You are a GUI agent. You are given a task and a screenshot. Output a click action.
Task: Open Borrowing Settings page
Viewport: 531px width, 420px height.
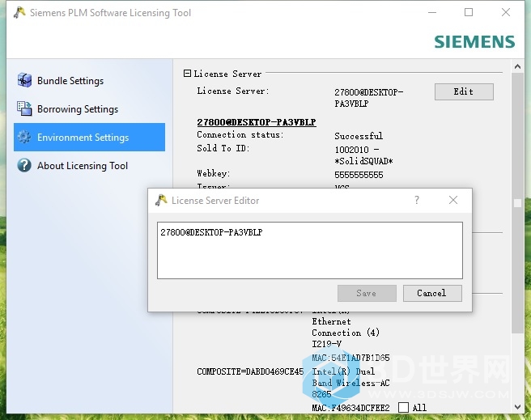click(x=89, y=109)
